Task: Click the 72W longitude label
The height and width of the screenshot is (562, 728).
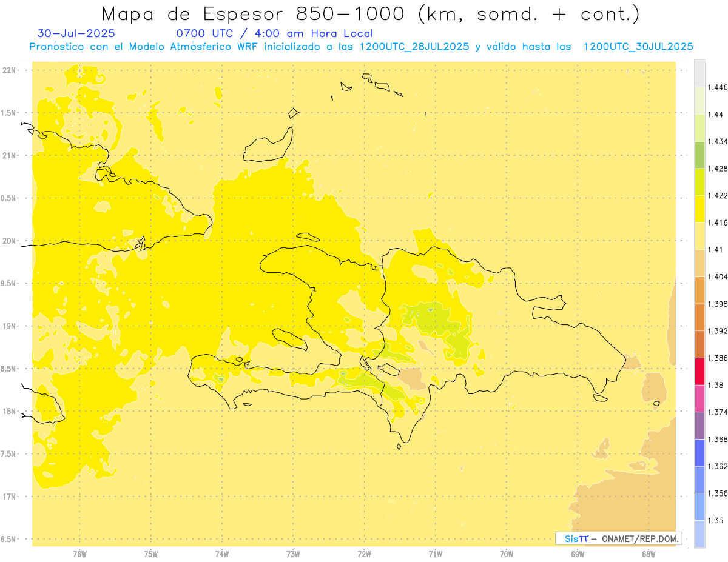Action: (364, 554)
